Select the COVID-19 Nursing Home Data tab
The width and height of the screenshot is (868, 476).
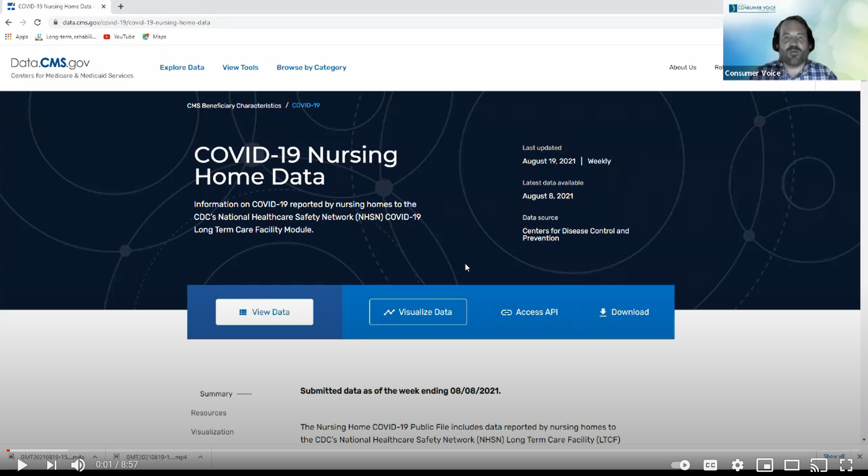tap(56, 6)
